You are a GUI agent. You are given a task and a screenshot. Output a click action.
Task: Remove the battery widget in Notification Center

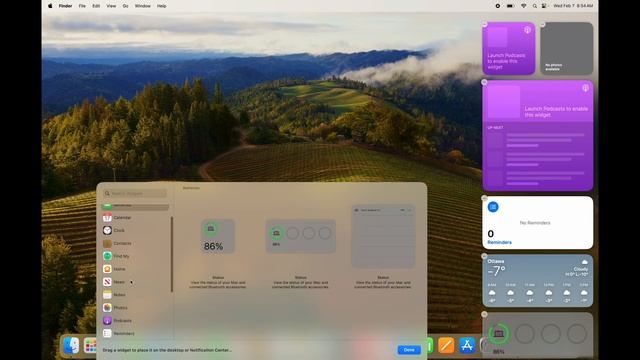coord(484,314)
